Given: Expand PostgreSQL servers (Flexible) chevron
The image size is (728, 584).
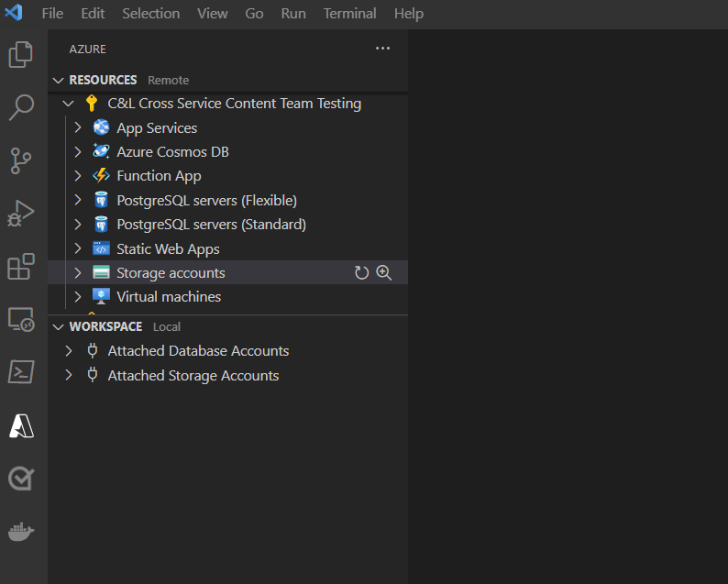Looking at the screenshot, I should point(78,200).
